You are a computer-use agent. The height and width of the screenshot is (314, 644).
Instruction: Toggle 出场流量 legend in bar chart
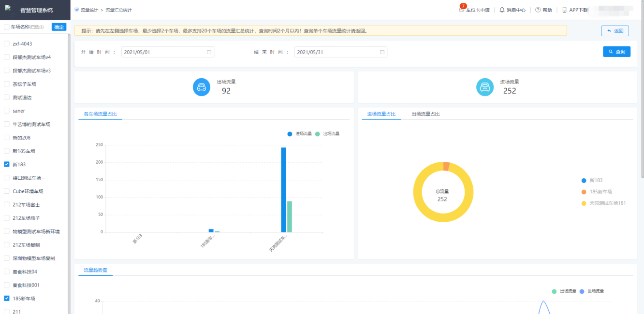click(327, 134)
